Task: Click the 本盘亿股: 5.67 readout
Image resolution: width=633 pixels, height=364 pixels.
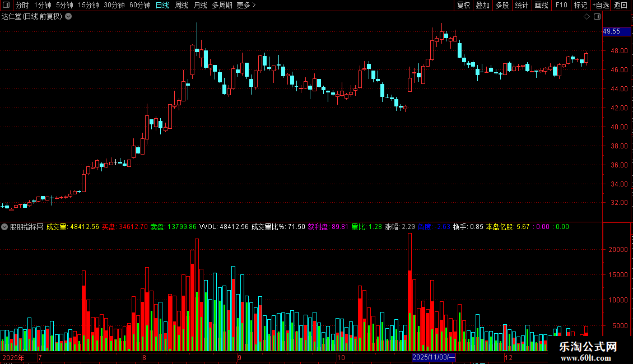Action: pyautogui.click(x=508, y=227)
